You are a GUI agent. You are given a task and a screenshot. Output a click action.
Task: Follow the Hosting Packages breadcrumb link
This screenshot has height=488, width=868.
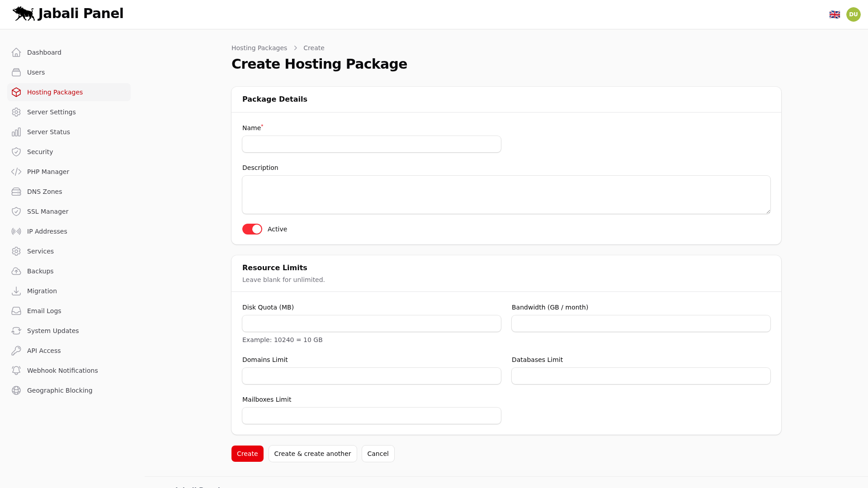click(259, 47)
